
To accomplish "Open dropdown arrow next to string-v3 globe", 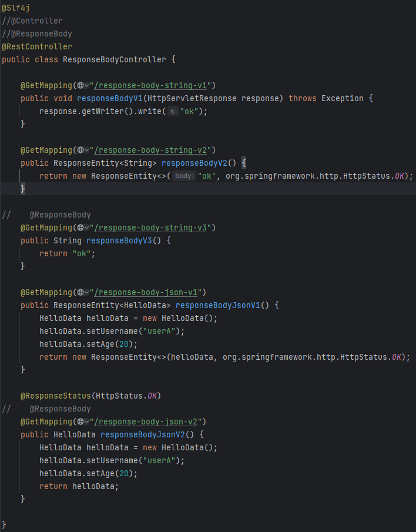I will click(x=86, y=227).
